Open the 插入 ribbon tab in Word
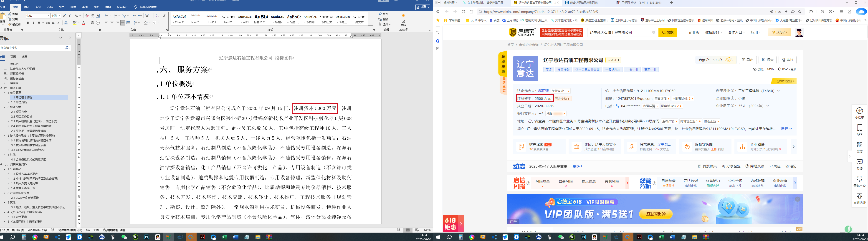868x241 pixels. coord(27,7)
